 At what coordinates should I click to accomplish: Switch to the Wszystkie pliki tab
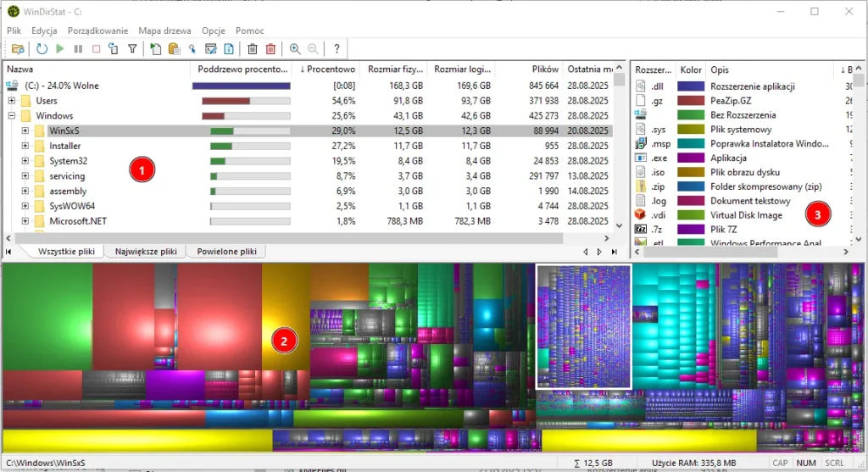coord(66,251)
